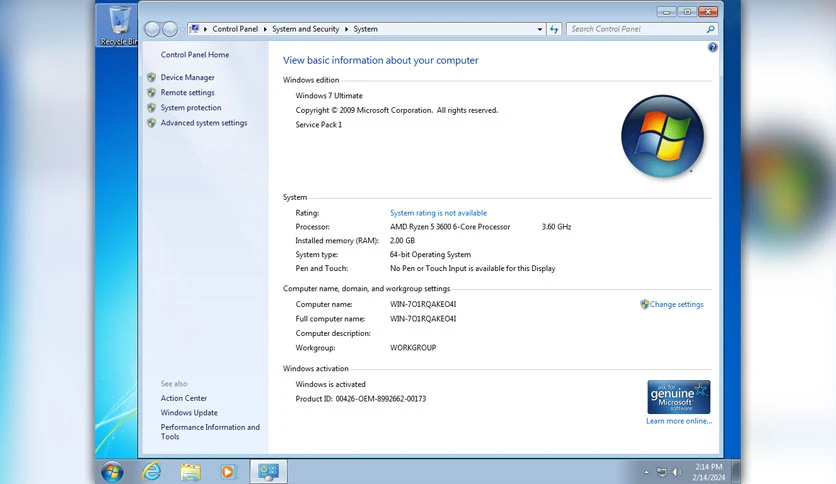This screenshot has height=484, width=836.
Task: Select System and Security breadcrumb
Action: pyautogui.click(x=306, y=29)
